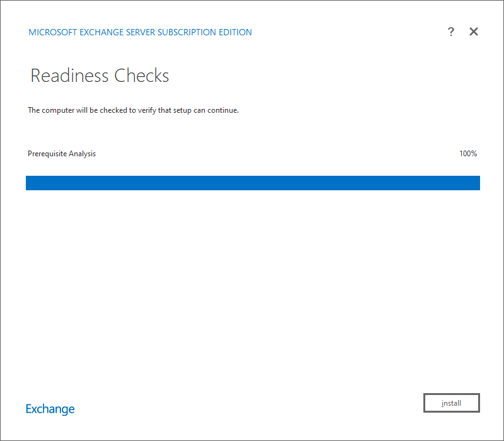Click the Readiness Checks heading
504x441 pixels.
[100, 76]
